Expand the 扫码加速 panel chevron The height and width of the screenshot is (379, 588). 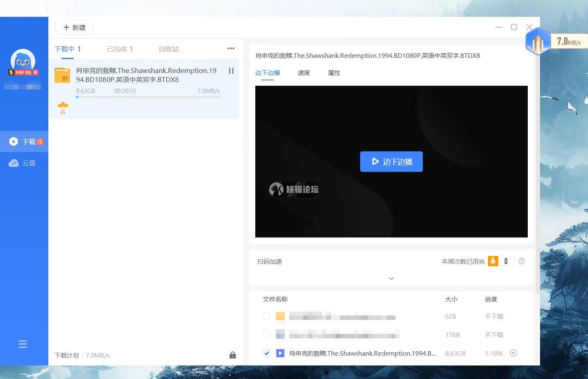391,279
